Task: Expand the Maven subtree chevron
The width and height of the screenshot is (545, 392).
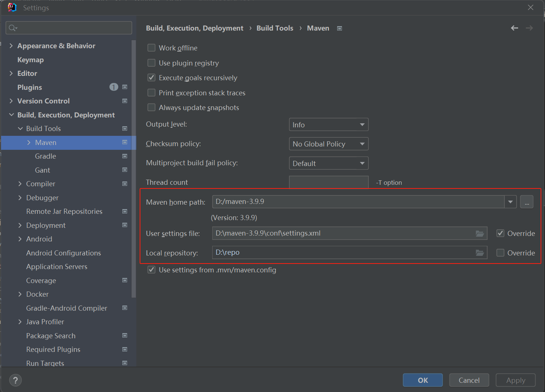Action: (x=29, y=142)
